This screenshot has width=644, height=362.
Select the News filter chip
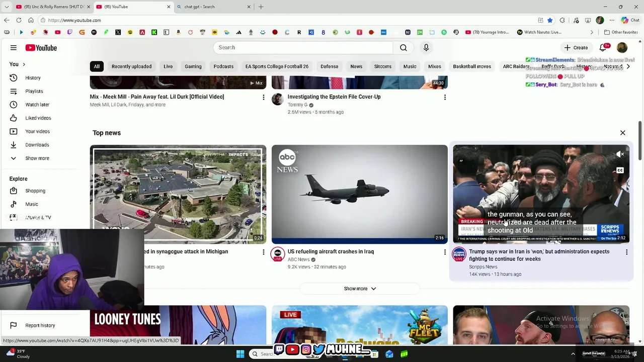coord(356,66)
